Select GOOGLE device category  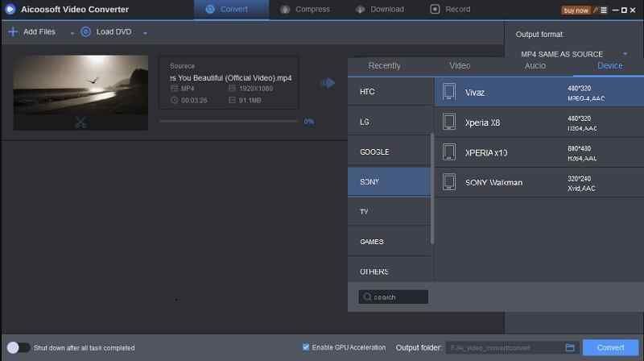click(x=390, y=151)
